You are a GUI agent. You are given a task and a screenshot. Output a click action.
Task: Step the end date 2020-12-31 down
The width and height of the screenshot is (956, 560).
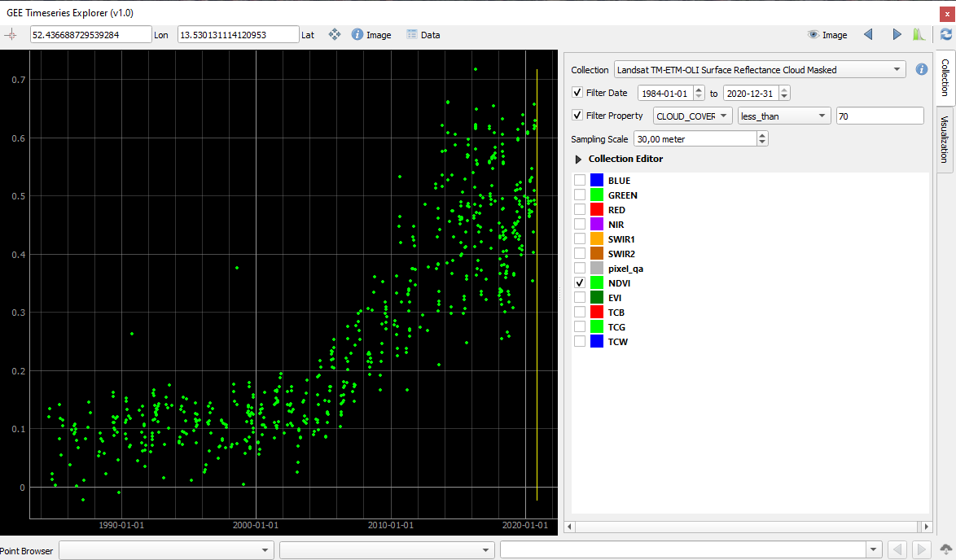click(785, 97)
